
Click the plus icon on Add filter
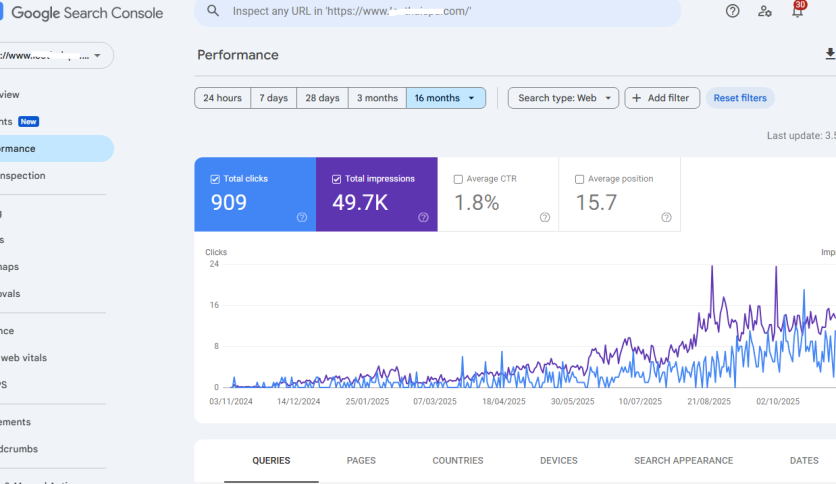(x=636, y=98)
